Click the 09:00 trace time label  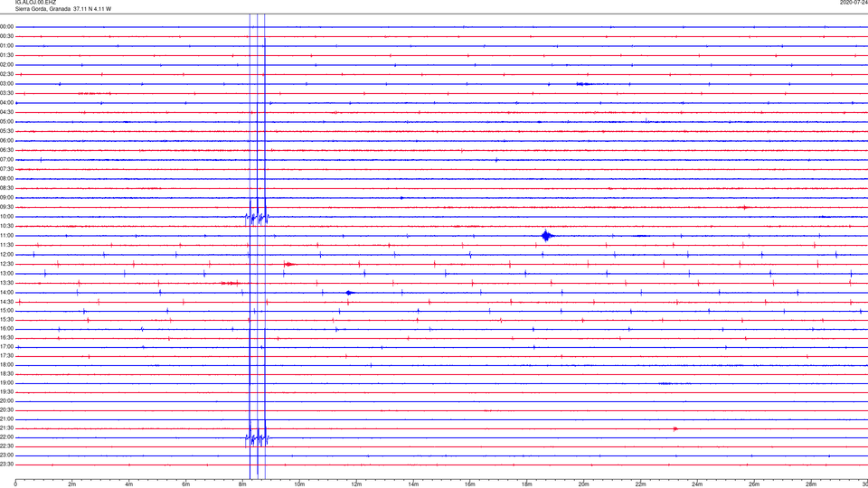7,198
